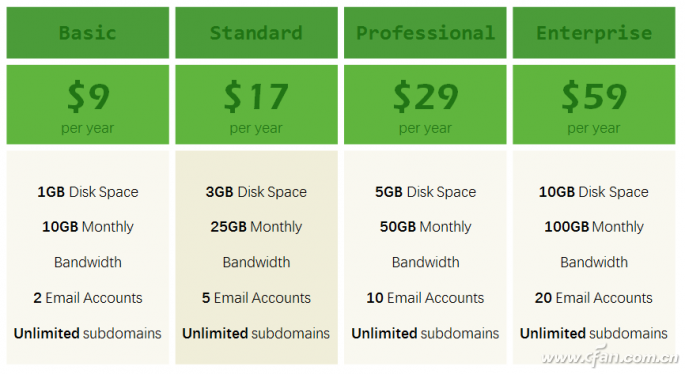Open the cfan.com.cn watermark link
Viewport: 685px width, 374px height.
(x=610, y=357)
